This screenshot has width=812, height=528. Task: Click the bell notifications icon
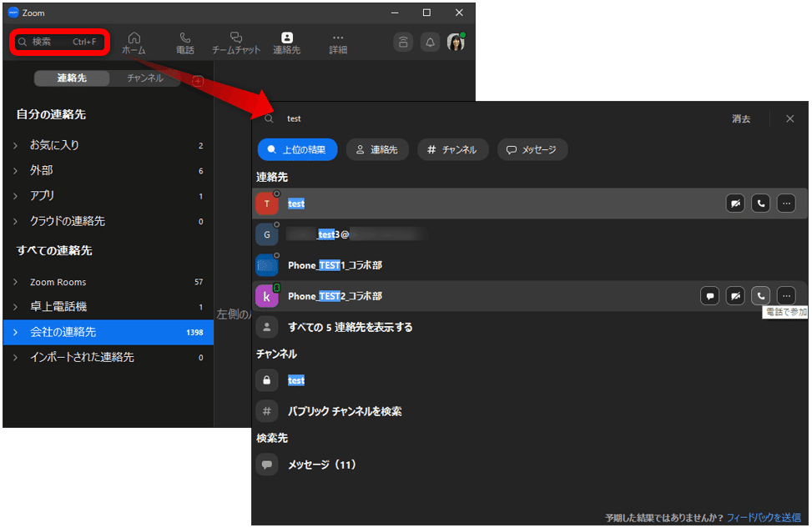pyautogui.click(x=430, y=42)
